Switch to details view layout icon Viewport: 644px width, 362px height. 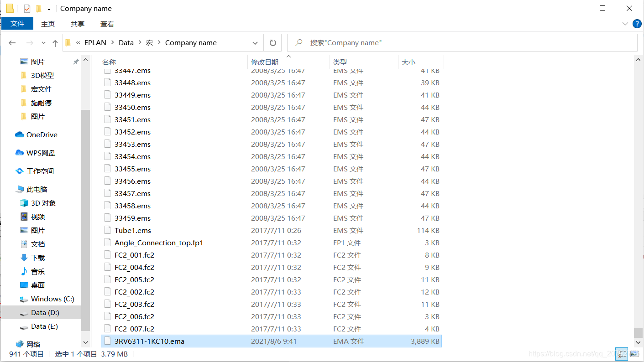pyautogui.click(x=622, y=353)
